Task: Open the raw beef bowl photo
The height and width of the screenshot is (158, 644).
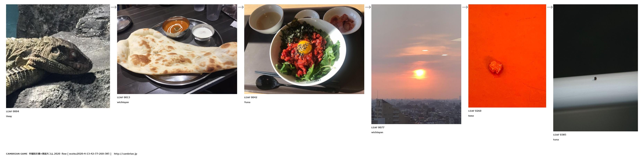Action: [304, 49]
